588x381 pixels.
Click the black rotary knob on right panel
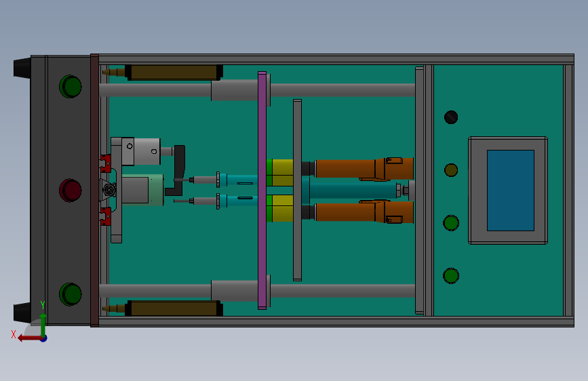(451, 117)
